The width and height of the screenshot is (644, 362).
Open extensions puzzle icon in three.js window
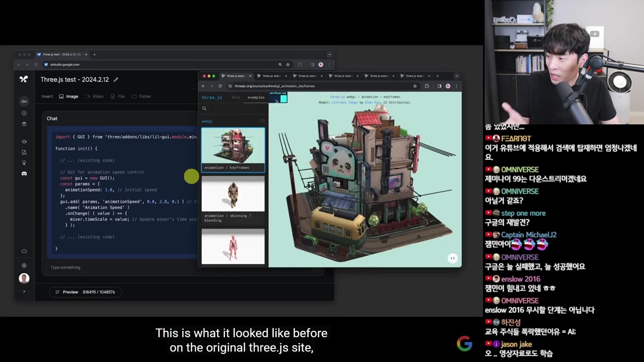[x=427, y=86]
